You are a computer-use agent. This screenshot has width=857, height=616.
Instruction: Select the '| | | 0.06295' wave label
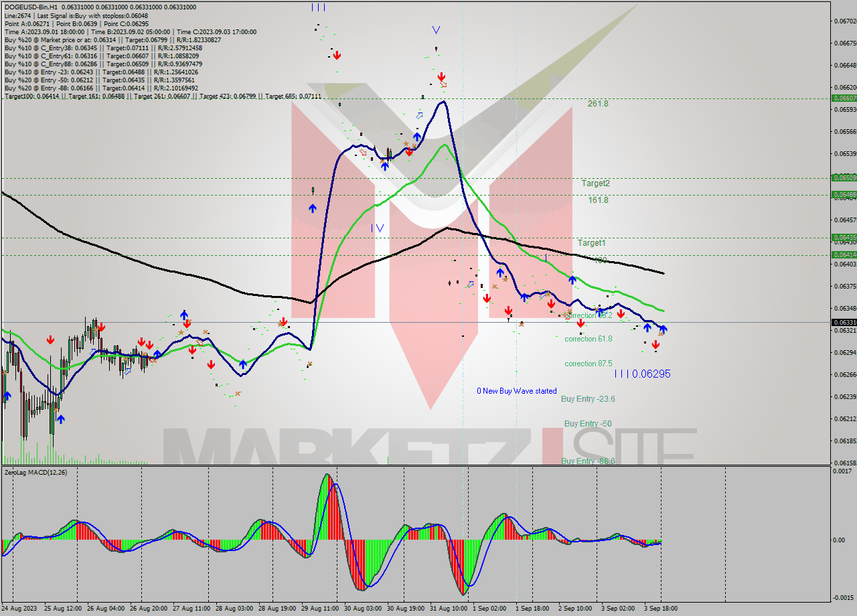pyautogui.click(x=643, y=374)
